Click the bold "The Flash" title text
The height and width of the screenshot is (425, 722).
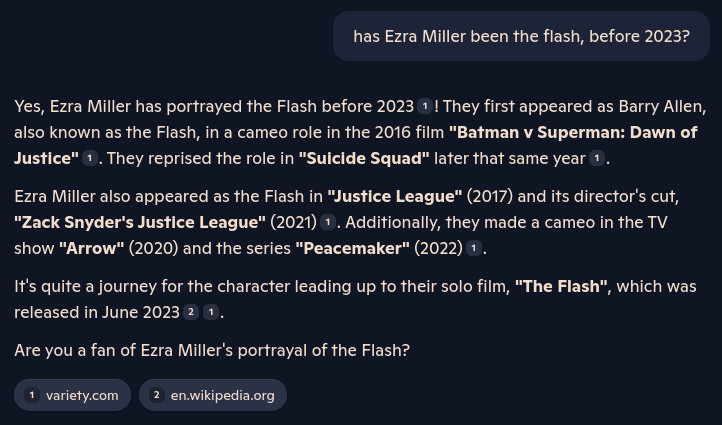[x=563, y=286]
